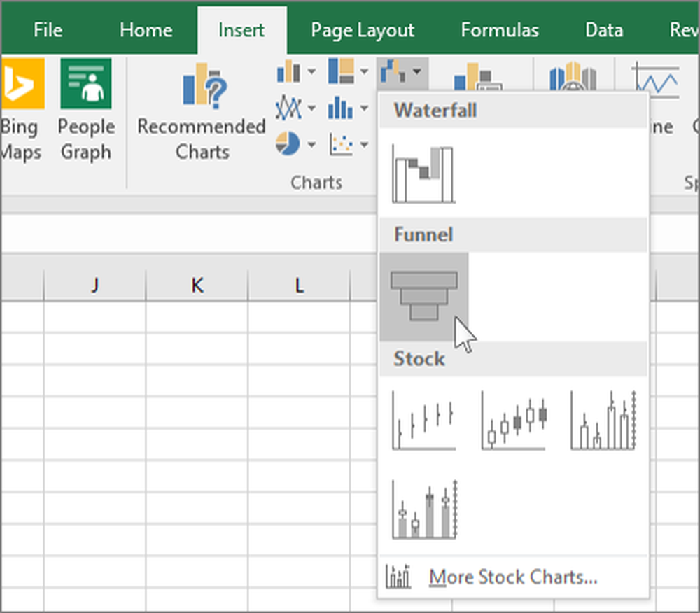
Task: Click the More Stock Charts small icon
Action: click(x=398, y=577)
